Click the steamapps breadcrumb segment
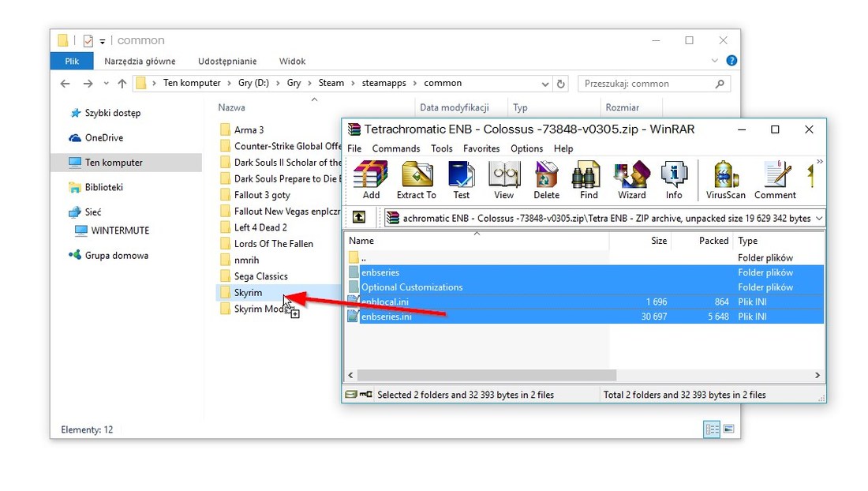This screenshot has height=491, width=868. (383, 83)
